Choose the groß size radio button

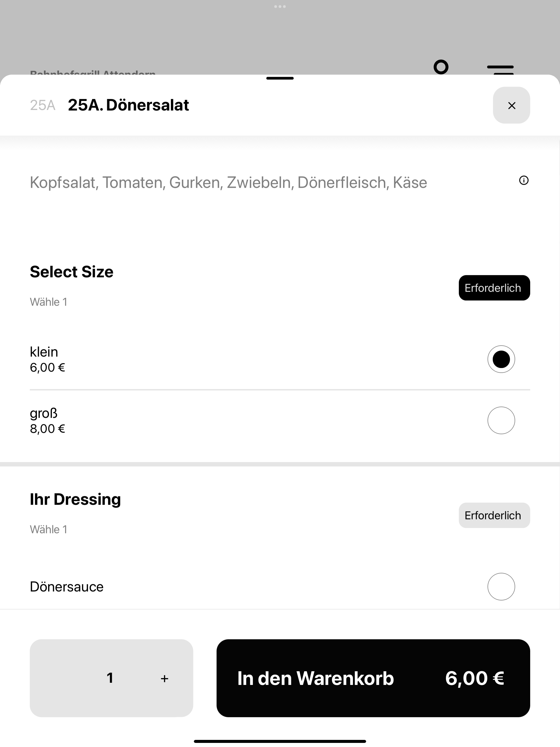coord(501,420)
